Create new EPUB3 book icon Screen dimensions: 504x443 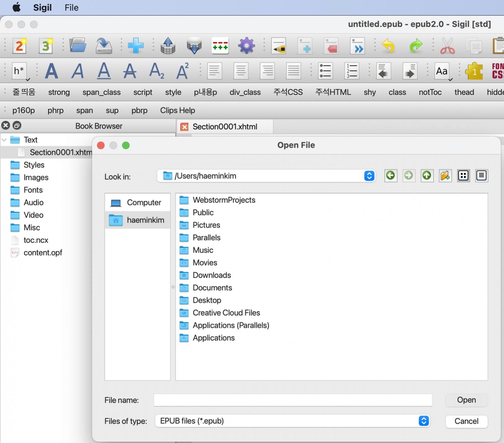pos(46,46)
